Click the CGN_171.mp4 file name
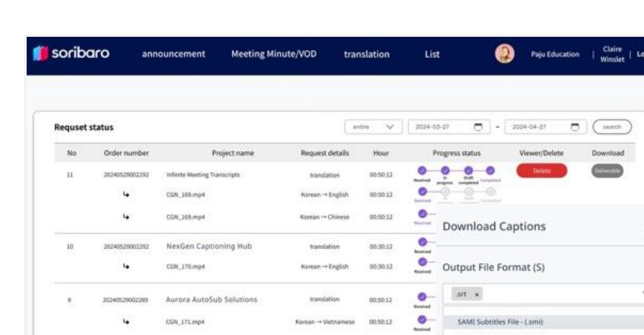The width and height of the screenshot is (644, 335). click(185, 322)
